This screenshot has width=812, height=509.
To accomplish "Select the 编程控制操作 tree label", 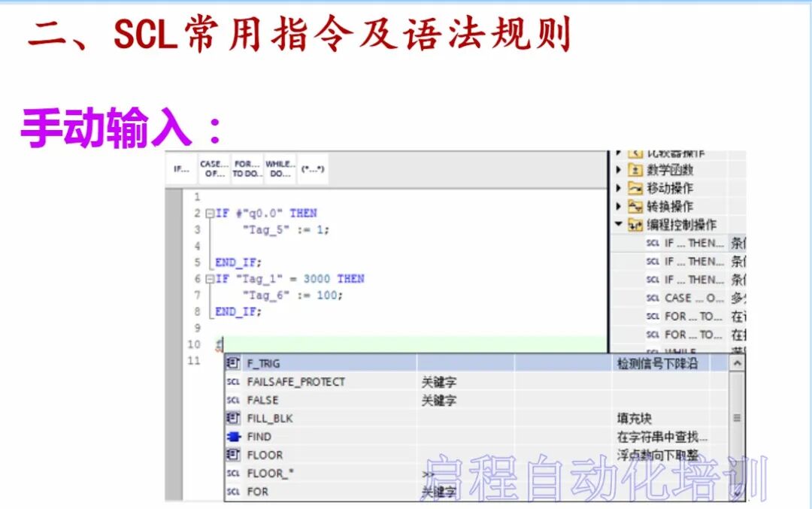I will pyautogui.click(x=681, y=225).
